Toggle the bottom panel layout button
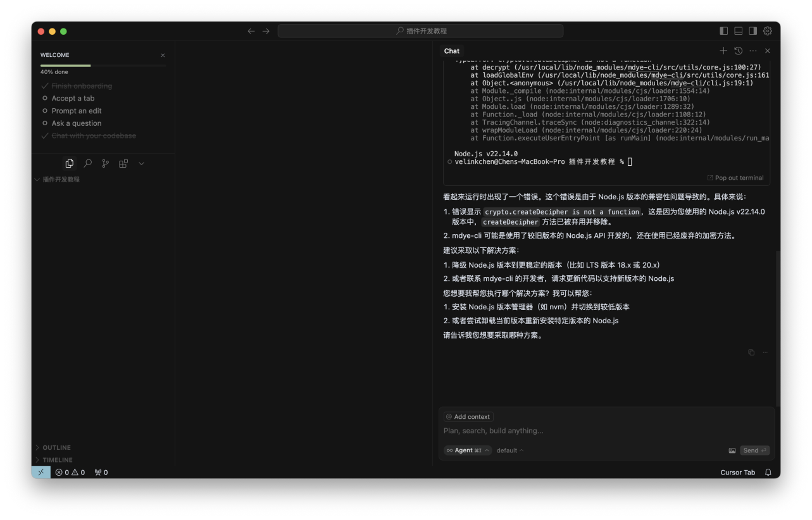 [x=739, y=31]
